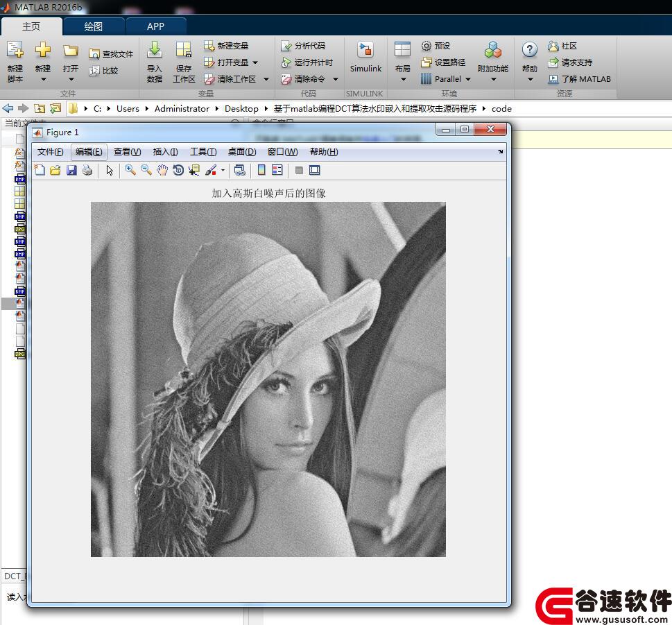Expand the Parallel dropdown
Viewport: 672px width, 625px height.
pyautogui.click(x=468, y=79)
